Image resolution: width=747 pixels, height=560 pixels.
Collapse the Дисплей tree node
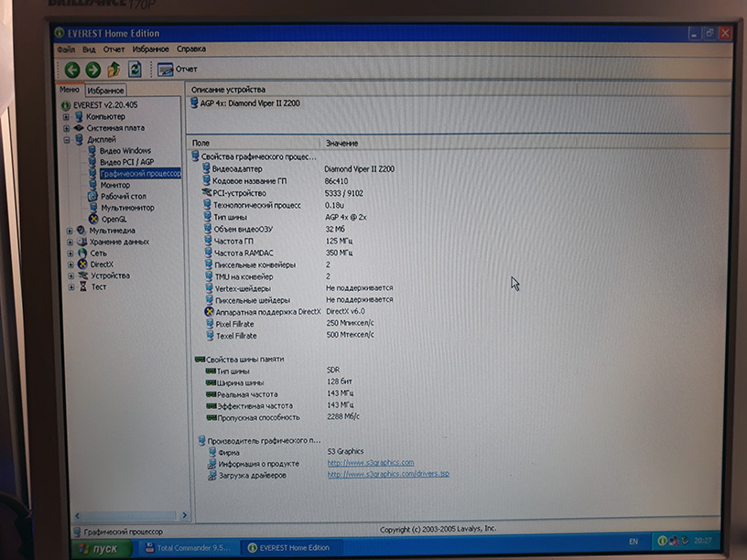[x=67, y=139]
